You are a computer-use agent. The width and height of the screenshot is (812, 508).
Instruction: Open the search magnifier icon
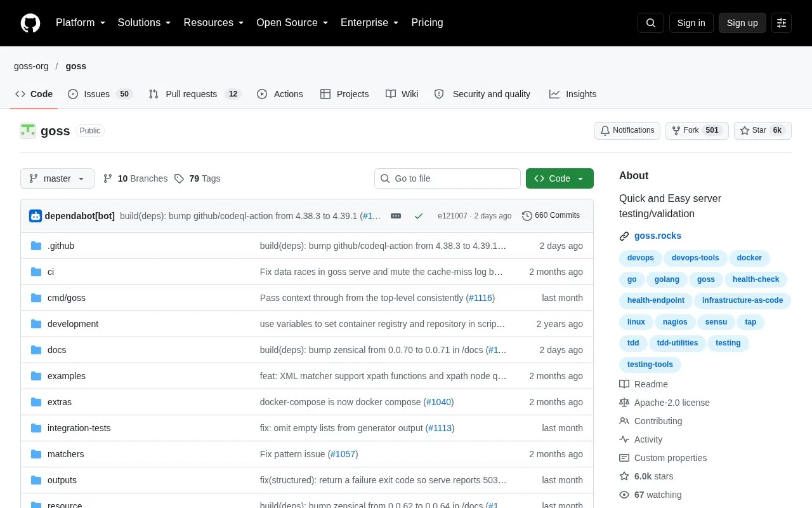point(651,23)
